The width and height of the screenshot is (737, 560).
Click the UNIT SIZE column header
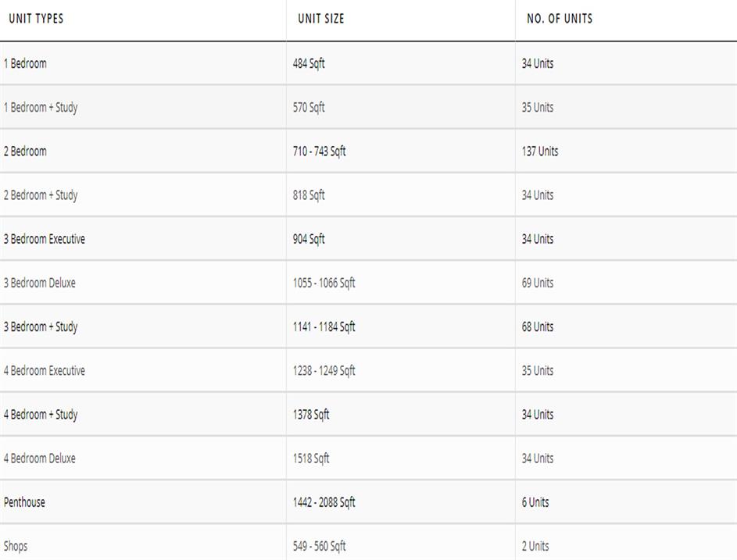click(320, 19)
